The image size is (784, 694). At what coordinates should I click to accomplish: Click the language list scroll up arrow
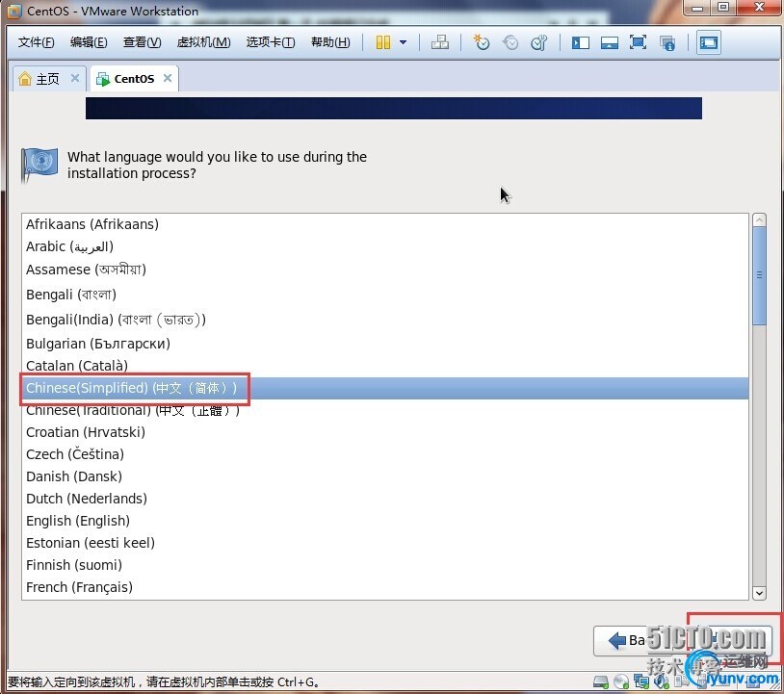[x=759, y=219]
